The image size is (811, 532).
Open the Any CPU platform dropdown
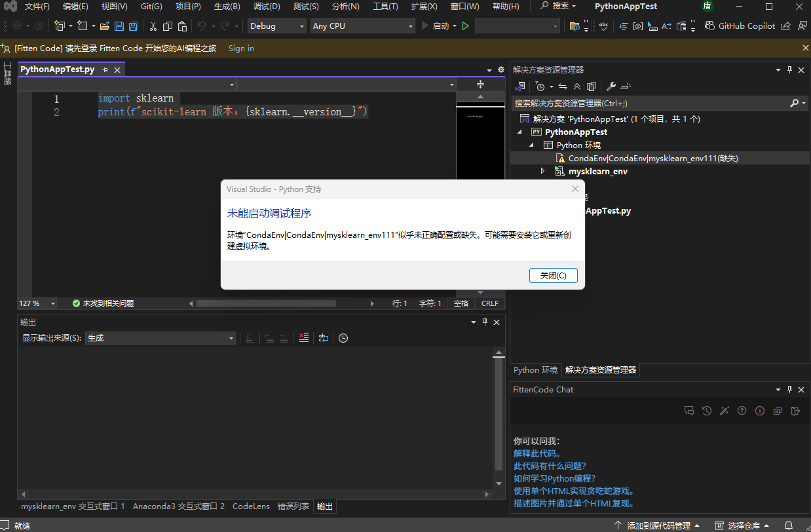[x=363, y=26]
